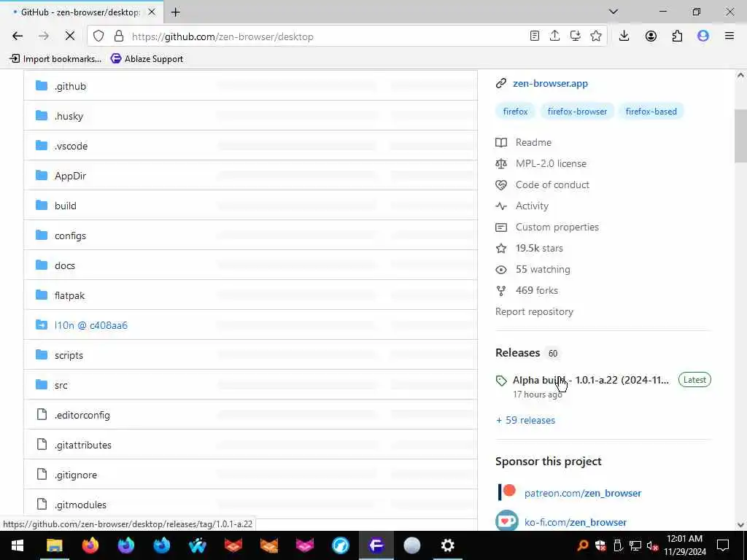View the 55 watching list

pos(543,270)
